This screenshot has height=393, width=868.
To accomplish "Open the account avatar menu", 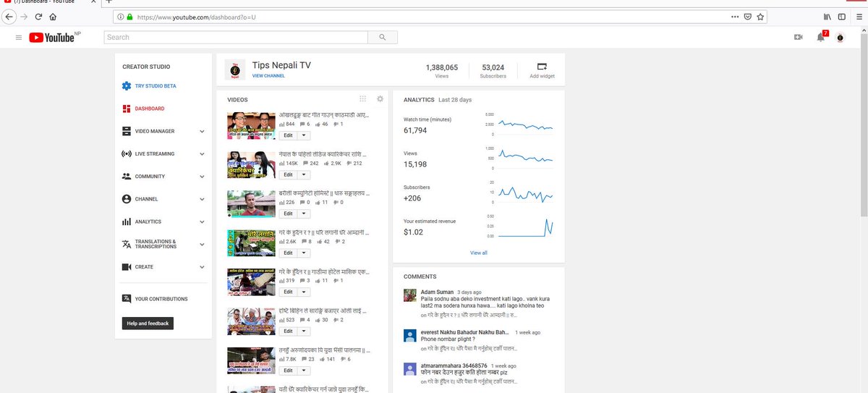I will 840,37.
